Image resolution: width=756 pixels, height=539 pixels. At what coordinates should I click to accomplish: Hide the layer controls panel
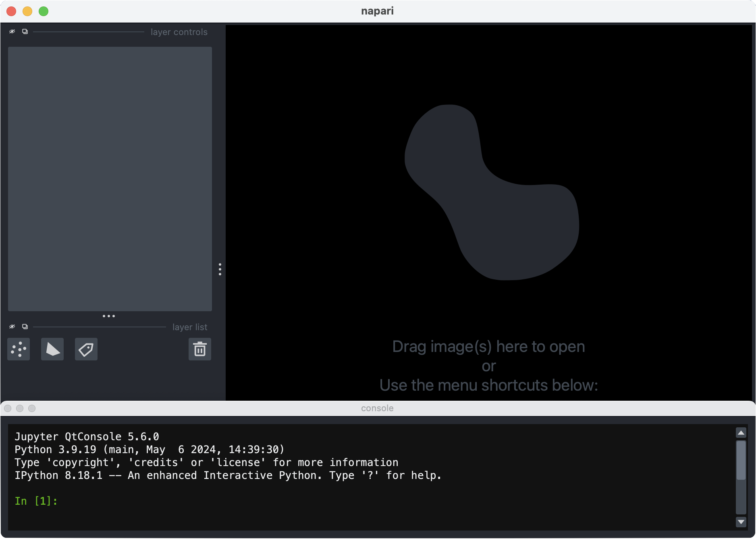click(12, 31)
